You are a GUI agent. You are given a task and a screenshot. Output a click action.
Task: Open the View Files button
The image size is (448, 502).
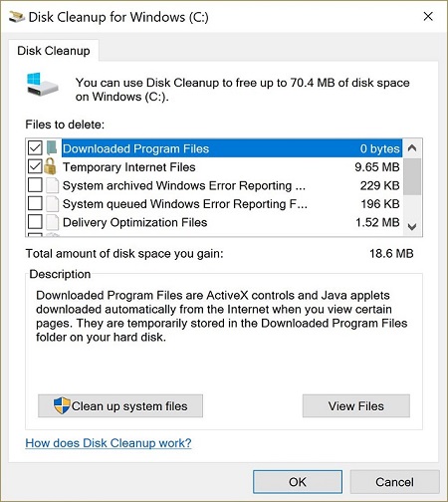click(356, 405)
